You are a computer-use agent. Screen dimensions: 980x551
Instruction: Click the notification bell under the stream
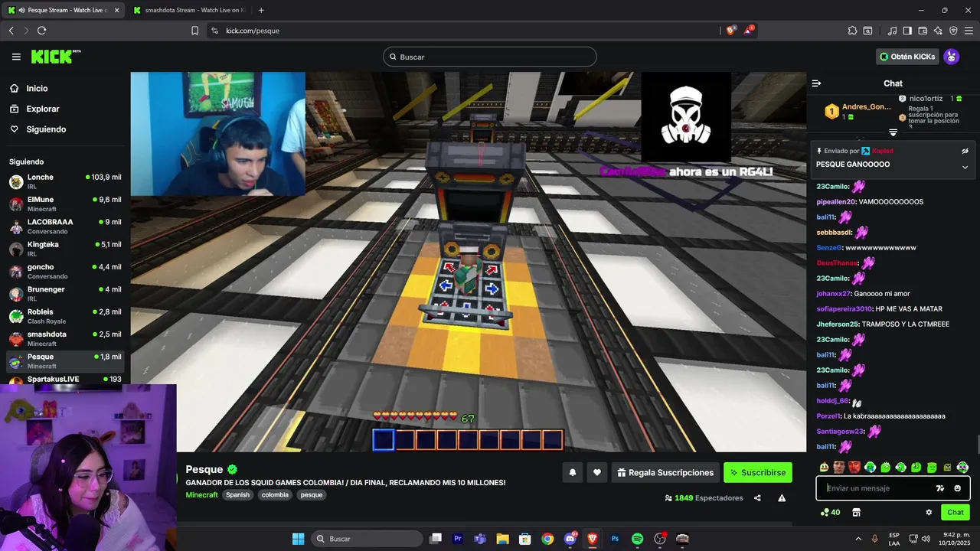[x=572, y=473]
